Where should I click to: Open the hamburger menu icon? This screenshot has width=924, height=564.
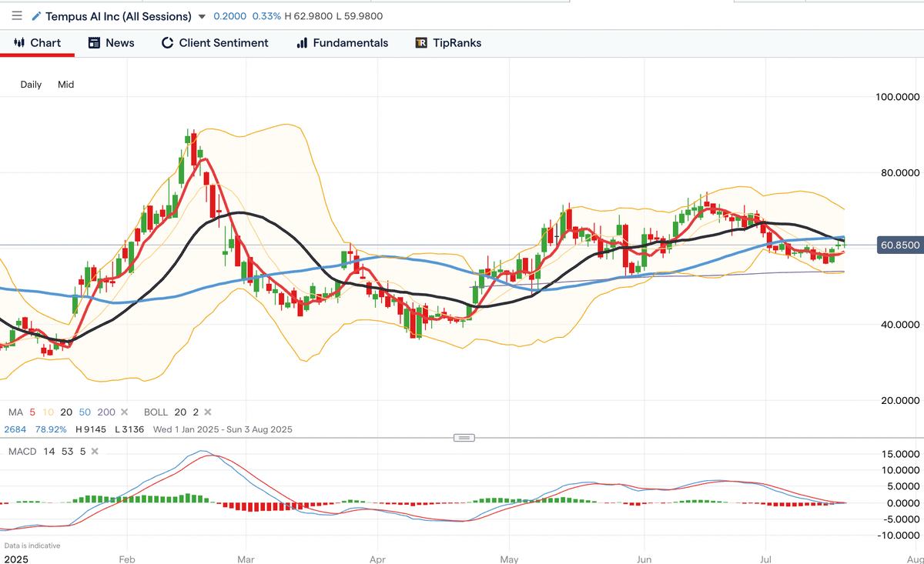[17, 15]
